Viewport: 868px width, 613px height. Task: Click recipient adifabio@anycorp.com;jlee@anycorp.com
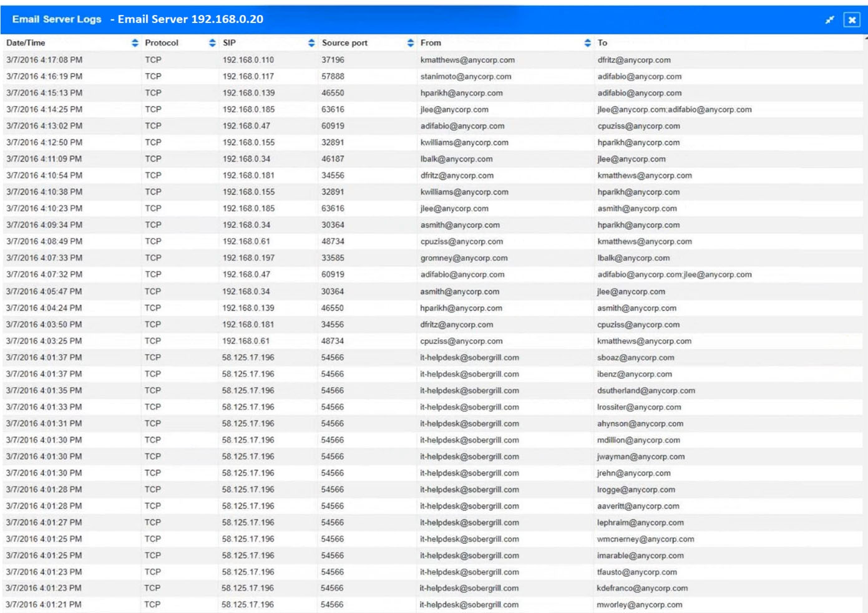click(x=675, y=275)
